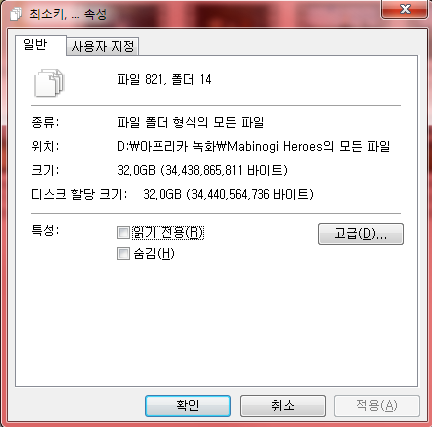Click the multi-file icon in the title bar
This screenshot has height=427, width=432.
[16, 14]
